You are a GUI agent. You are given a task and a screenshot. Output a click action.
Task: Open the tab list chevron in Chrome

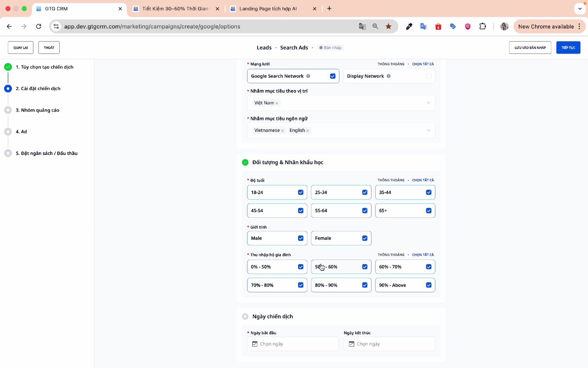580,9
